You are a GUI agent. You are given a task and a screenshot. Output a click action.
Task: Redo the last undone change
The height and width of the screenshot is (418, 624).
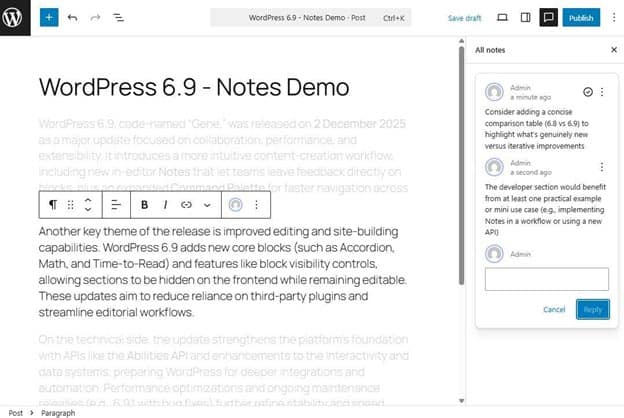[96, 18]
